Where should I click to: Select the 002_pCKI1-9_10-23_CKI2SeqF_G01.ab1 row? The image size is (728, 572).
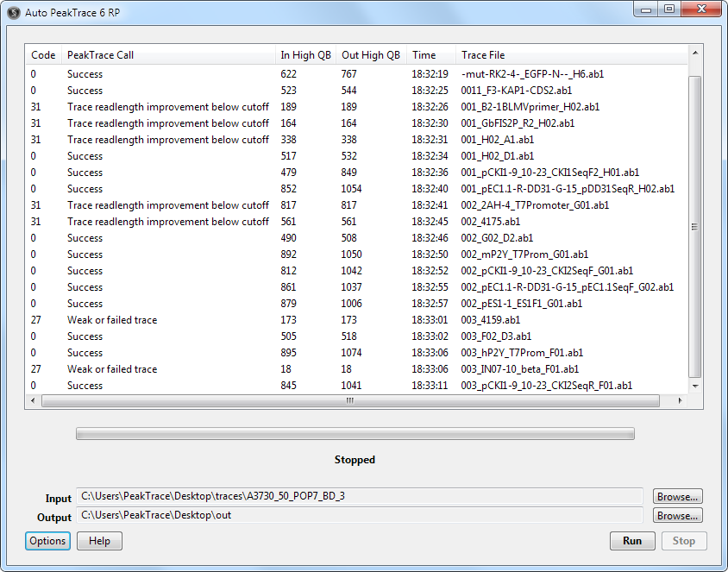tap(356, 271)
